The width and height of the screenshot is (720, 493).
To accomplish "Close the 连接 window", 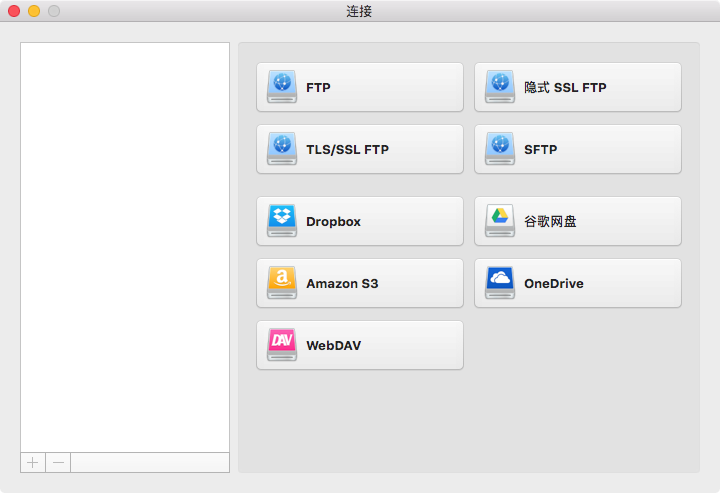I will pos(14,11).
